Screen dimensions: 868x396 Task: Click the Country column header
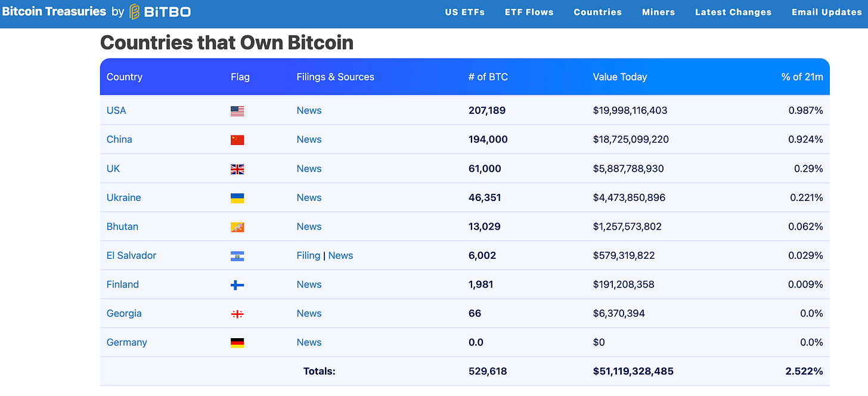pos(125,76)
